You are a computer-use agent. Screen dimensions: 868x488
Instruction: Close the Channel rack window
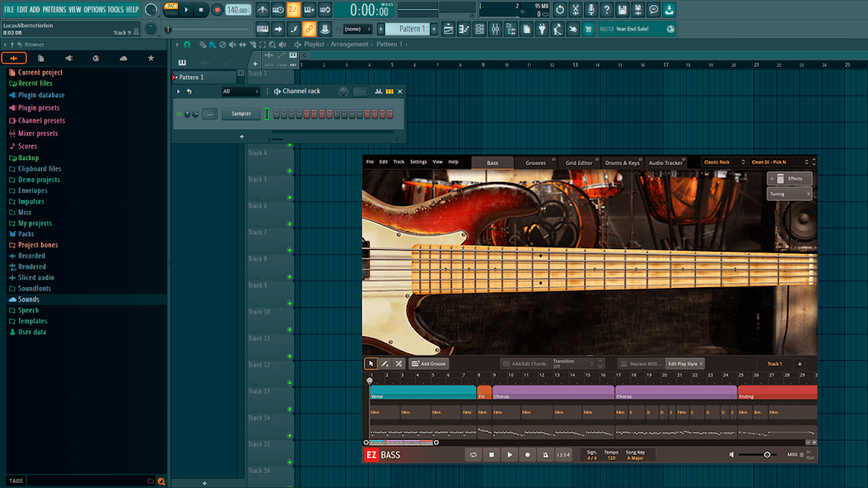[400, 91]
